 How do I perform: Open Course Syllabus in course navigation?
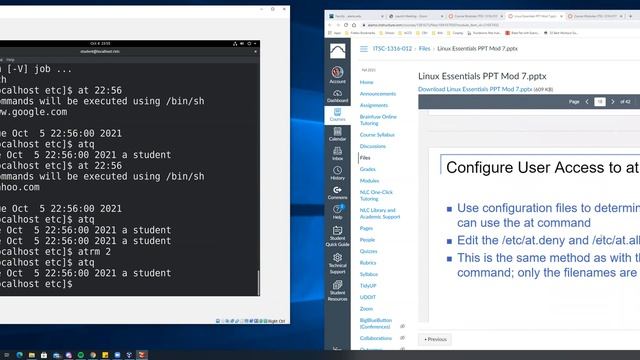(377, 135)
